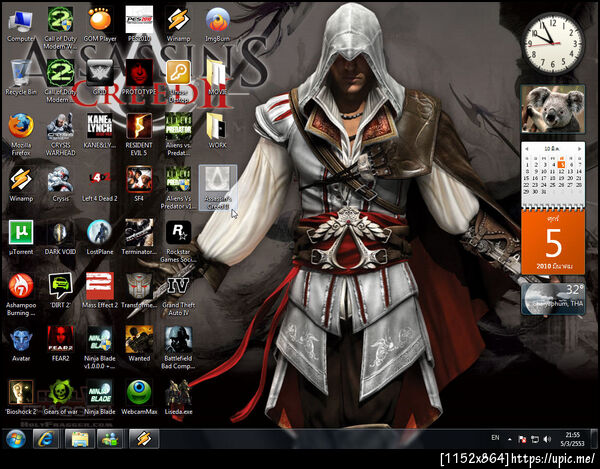Image resolution: width=600 pixels, height=469 pixels.
Task: Open the Grand Theft Auto IV icon
Action: [178, 295]
